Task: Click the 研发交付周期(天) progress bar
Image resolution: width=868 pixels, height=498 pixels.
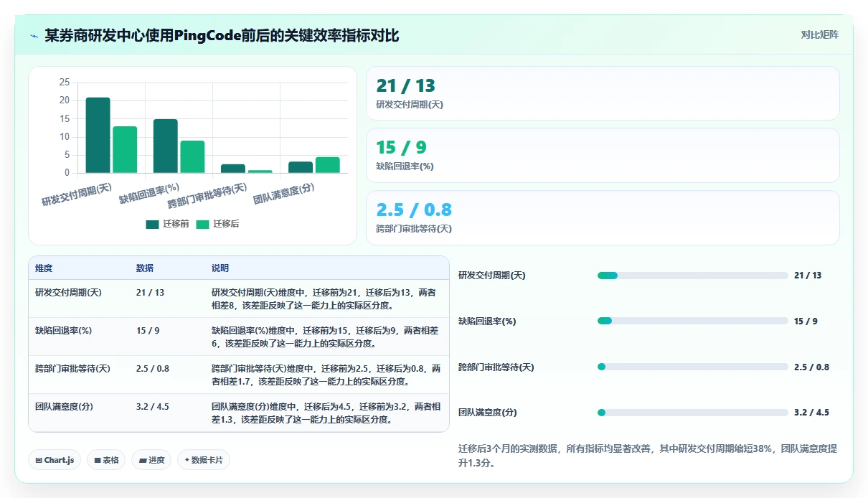Action: click(693, 276)
